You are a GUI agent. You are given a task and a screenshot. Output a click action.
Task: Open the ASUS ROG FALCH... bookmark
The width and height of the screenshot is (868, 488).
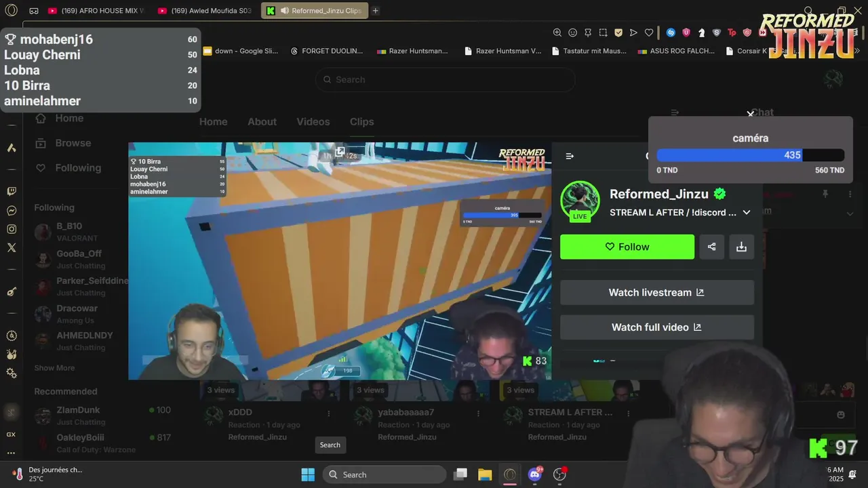point(676,51)
